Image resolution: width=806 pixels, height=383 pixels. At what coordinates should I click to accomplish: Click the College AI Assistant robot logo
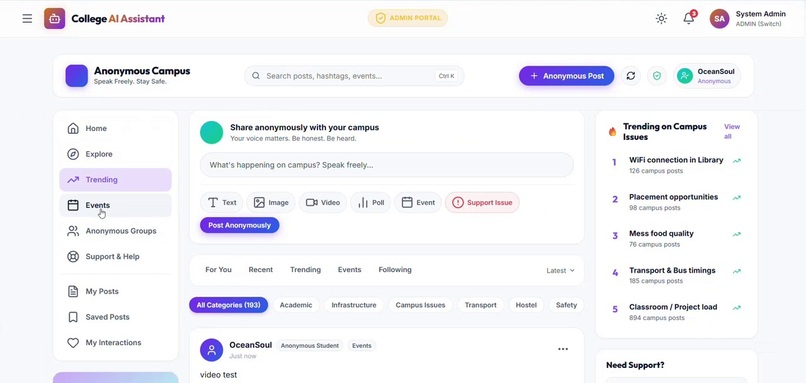(54, 19)
